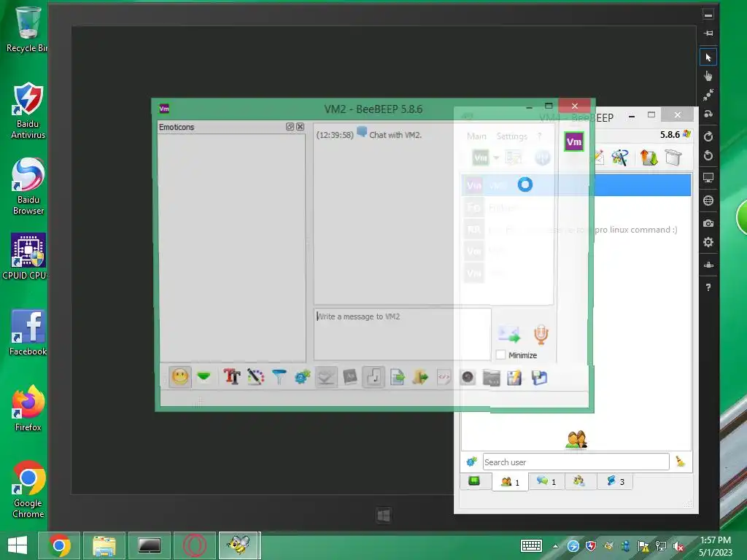The image size is (747, 560).
Task: Open chat settings gear icon in toolbar
Action: click(303, 377)
